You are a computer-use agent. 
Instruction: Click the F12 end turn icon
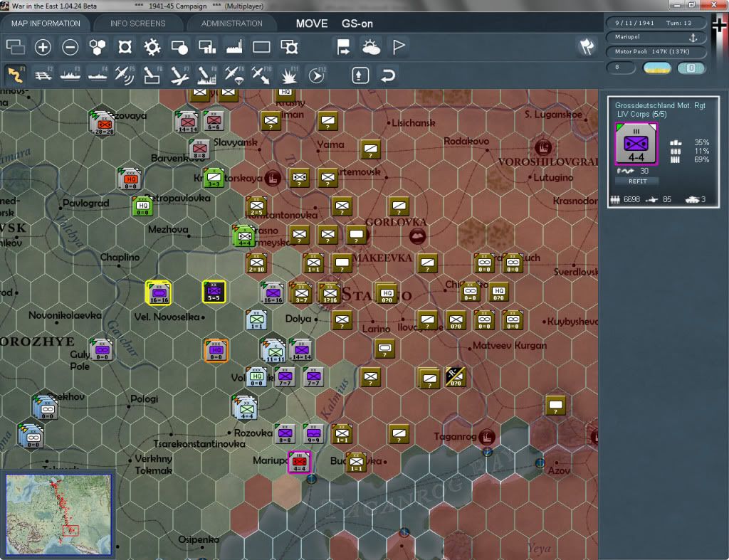point(317,75)
